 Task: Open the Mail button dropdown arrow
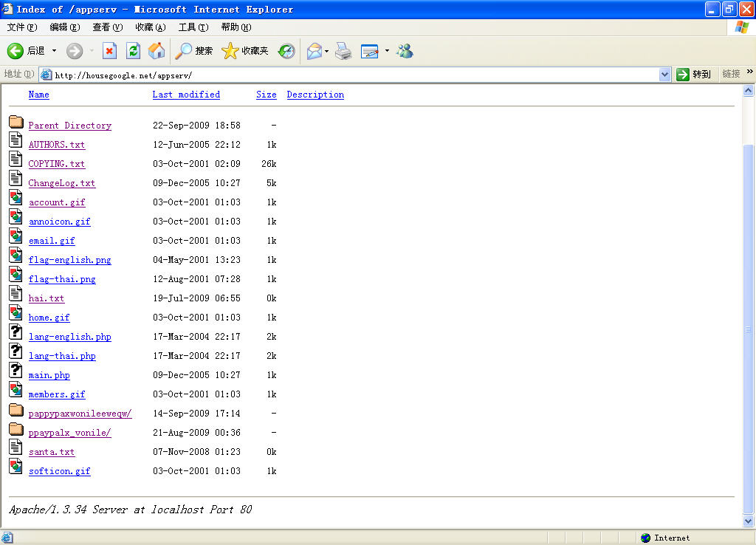coord(327,51)
